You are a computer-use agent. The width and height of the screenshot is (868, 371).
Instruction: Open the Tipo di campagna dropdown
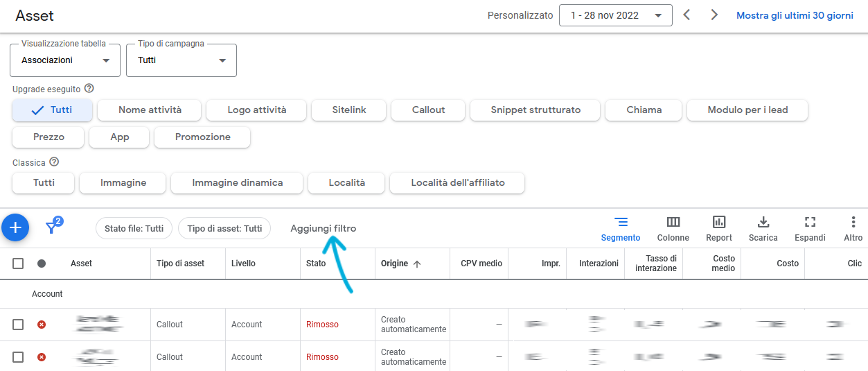[x=181, y=60]
